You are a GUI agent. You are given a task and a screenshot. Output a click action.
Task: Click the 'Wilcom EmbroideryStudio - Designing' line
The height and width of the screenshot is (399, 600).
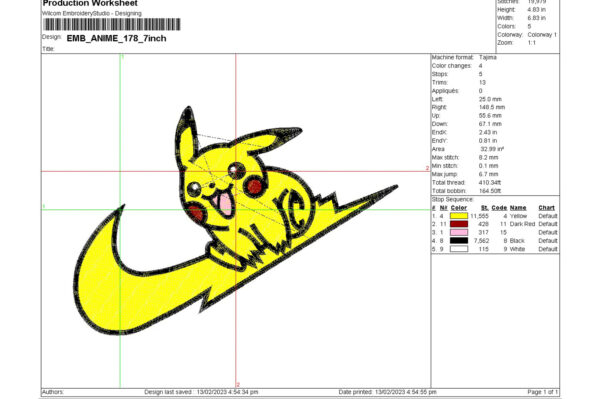point(92,13)
